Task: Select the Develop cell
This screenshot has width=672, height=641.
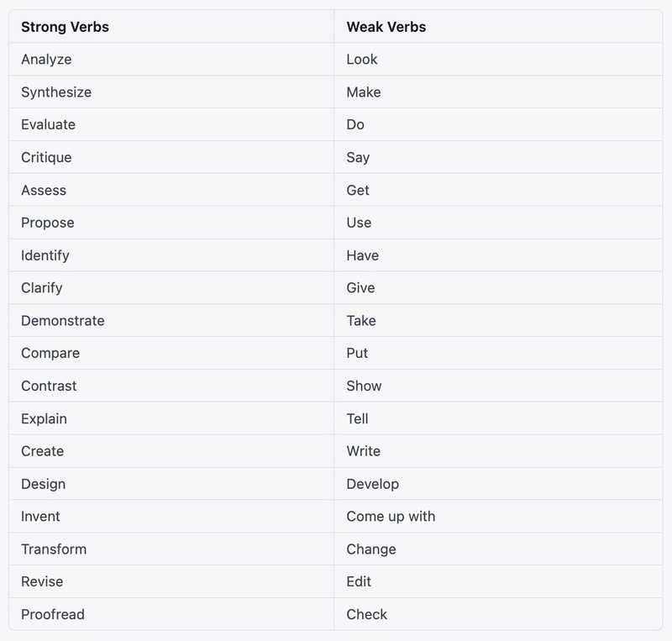Action: pyautogui.click(x=372, y=484)
